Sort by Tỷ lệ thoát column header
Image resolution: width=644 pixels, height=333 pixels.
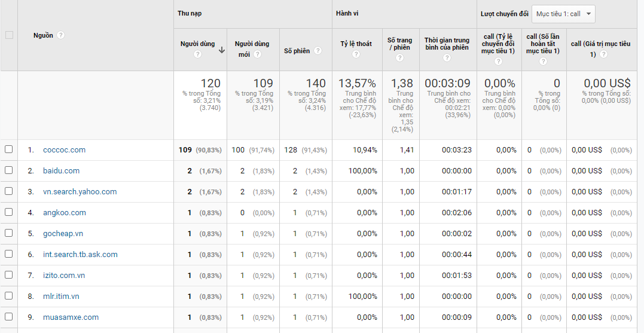click(356, 44)
